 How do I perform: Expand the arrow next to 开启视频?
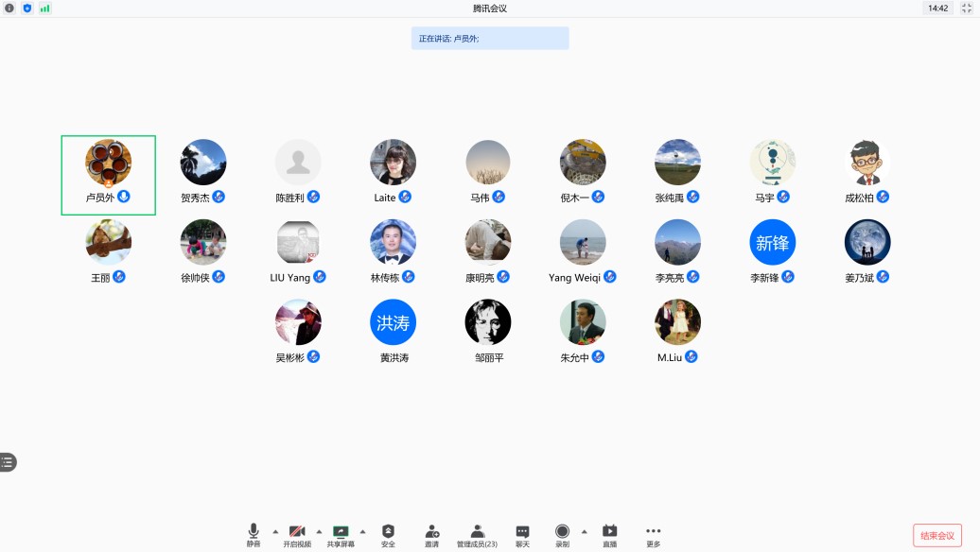319,531
